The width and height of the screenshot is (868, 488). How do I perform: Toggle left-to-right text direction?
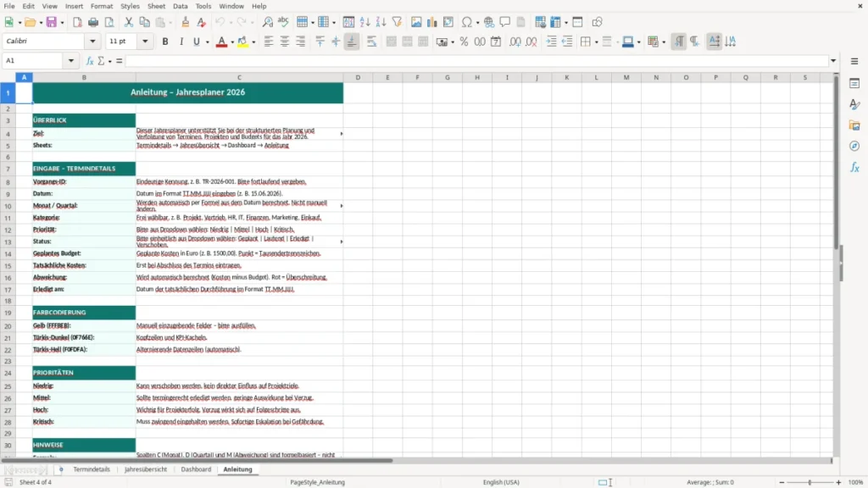pyautogui.click(x=679, y=42)
